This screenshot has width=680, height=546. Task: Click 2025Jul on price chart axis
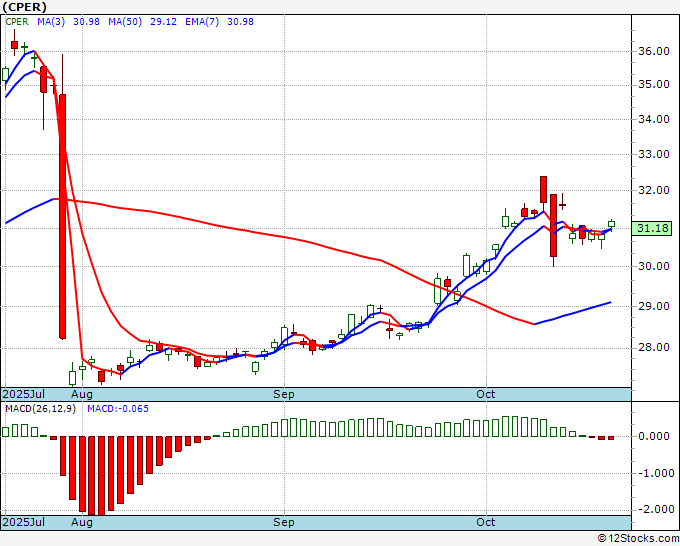24,394
